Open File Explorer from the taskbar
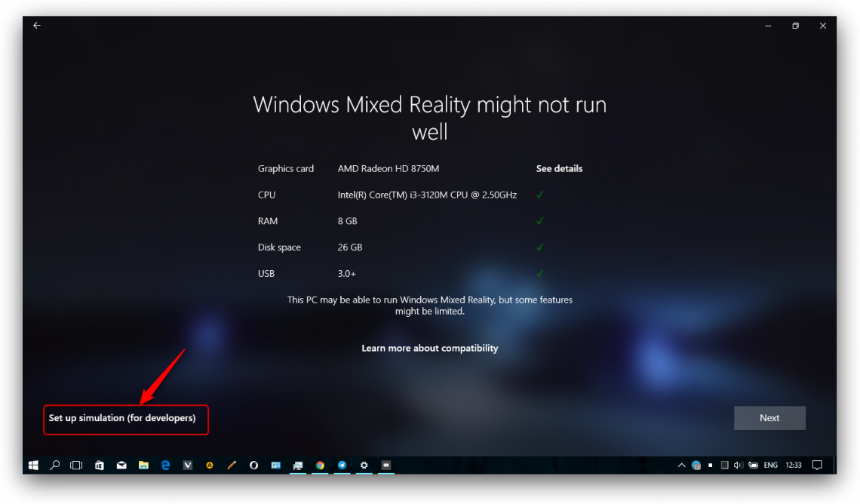Image resolution: width=860 pixels, height=504 pixels. point(143,465)
